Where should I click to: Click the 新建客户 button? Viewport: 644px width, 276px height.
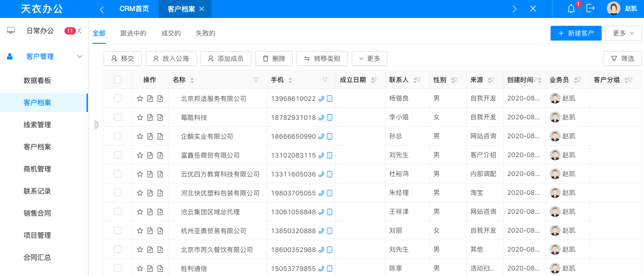pyautogui.click(x=576, y=33)
